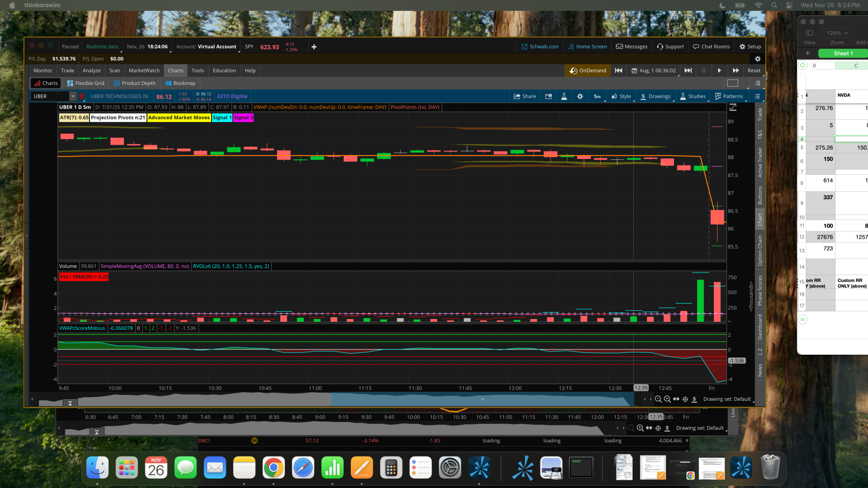Open the Schwab.com link

pyautogui.click(x=540, y=47)
